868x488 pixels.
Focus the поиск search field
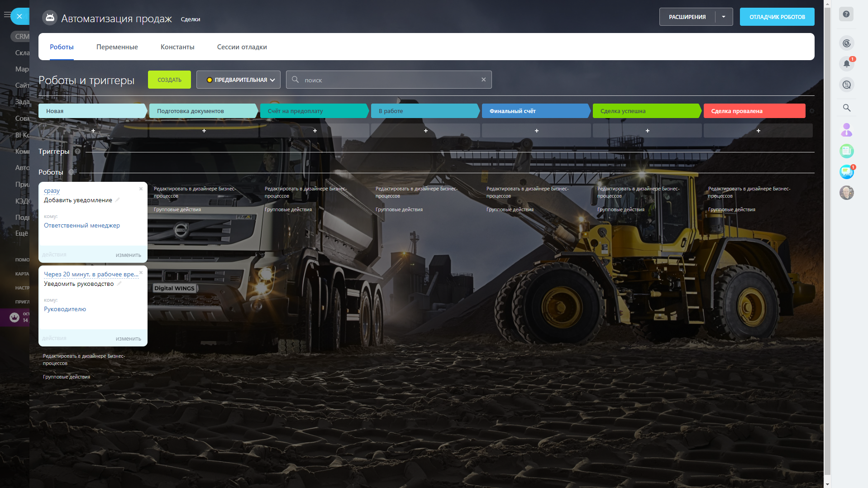[x=389, y=80]
